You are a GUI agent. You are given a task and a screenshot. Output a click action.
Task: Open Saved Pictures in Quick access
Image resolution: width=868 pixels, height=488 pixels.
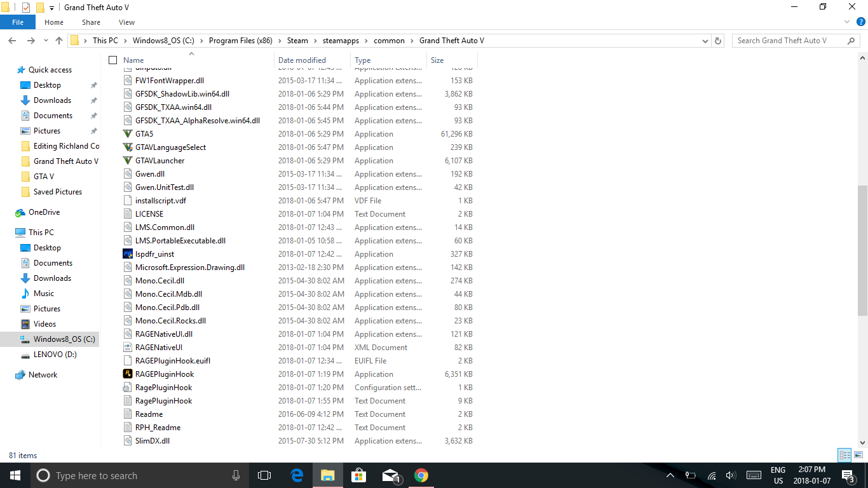click(58, 192)
